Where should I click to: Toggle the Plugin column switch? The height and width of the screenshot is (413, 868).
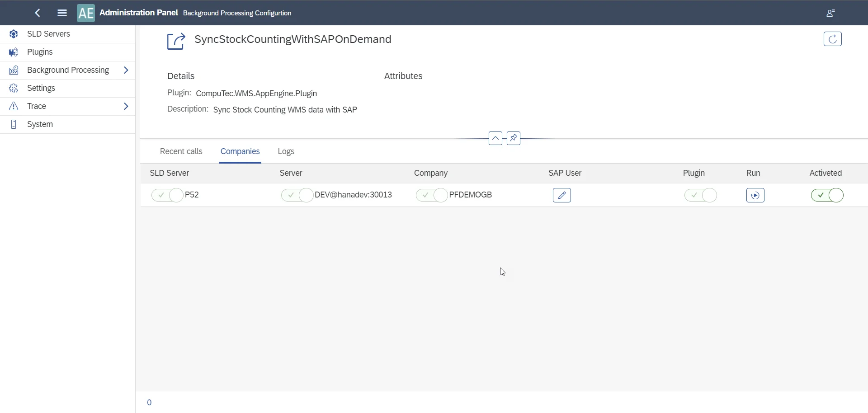tap(700, 196)
